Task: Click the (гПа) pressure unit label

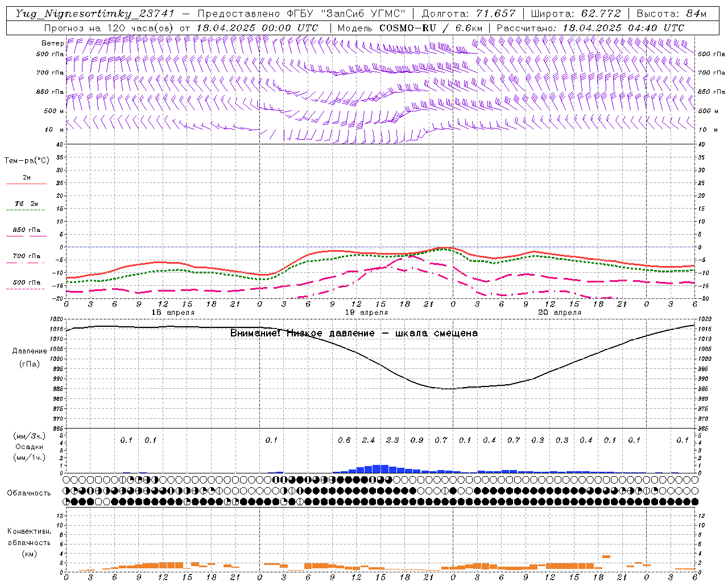Action: tap(30, 364)
